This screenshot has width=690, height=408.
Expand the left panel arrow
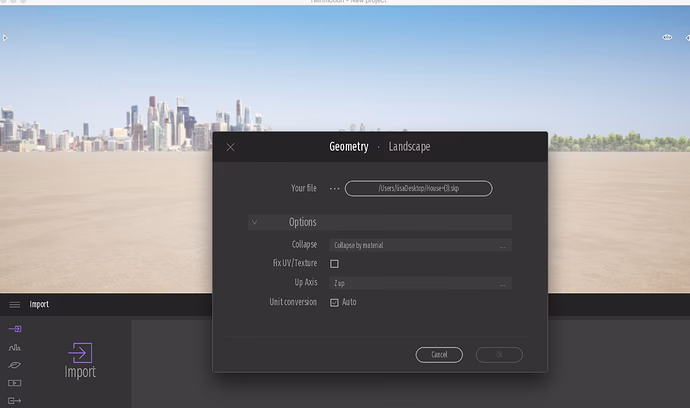[x=5, y=38]
